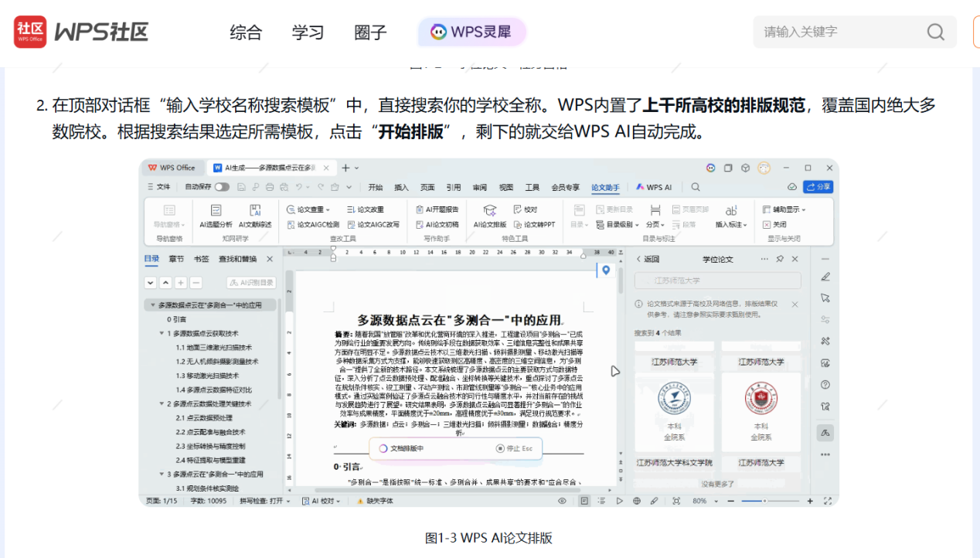This screenshot has width=980, height=558.
Task: Open the 辅助显示 dropdown
Action: coord(784,209)
